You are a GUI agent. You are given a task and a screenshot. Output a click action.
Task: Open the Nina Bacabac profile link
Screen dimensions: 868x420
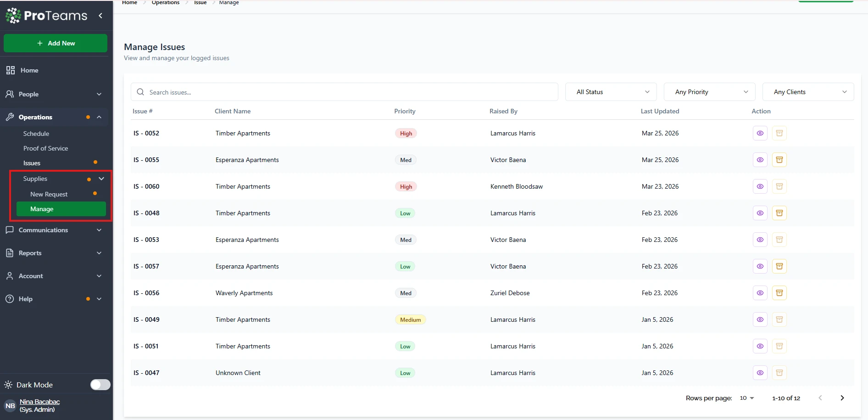pyautogui.click(x=39, y=402)
